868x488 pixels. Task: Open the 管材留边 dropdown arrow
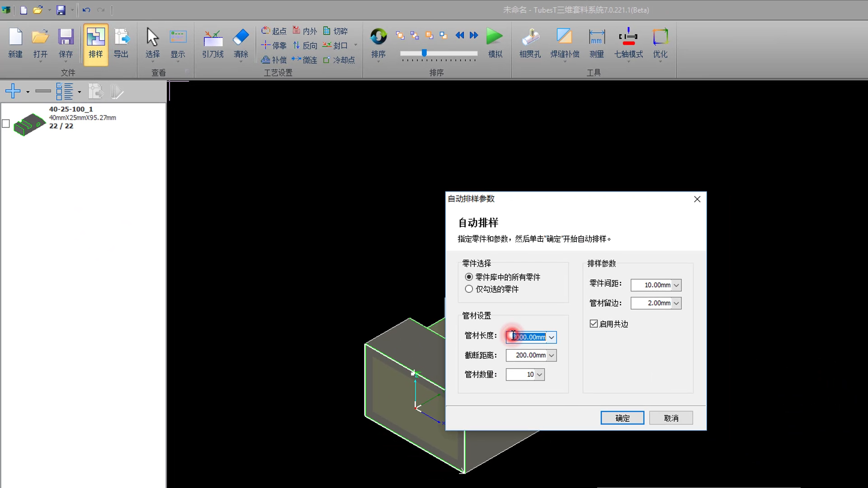[x=676, y=303]
